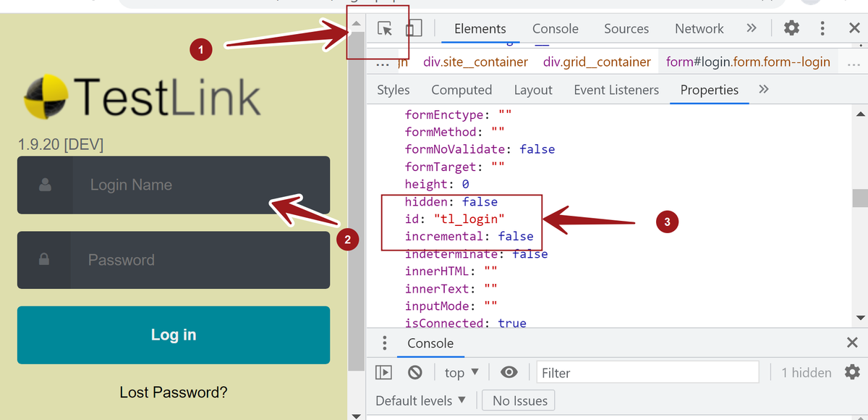Screen dimensions: 868x420
Task: Click the formNoValidate: false property
Action: pyautogui.click(x=480, y=149)
